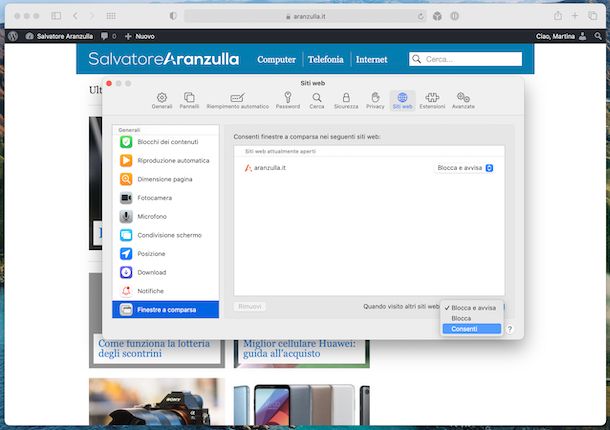
Task: Open Riempimento automatico preferences
Action: click(x=238, y=100)
